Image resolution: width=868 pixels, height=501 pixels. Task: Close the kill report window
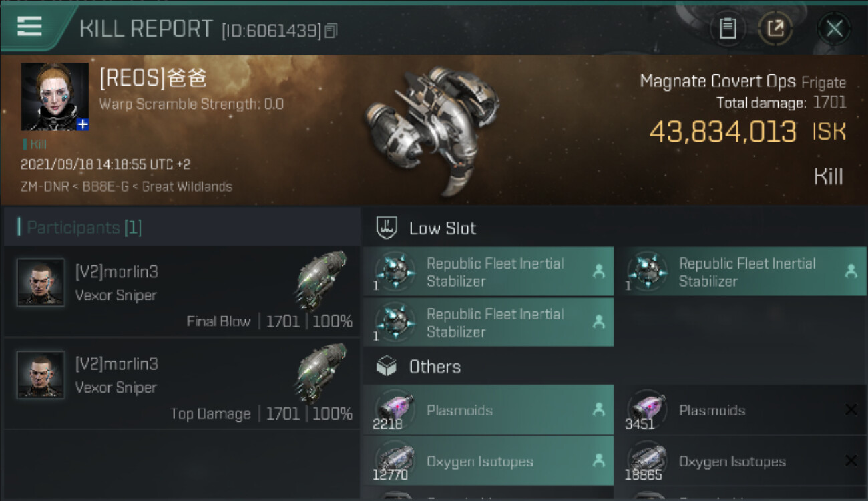tap(834, 29)
